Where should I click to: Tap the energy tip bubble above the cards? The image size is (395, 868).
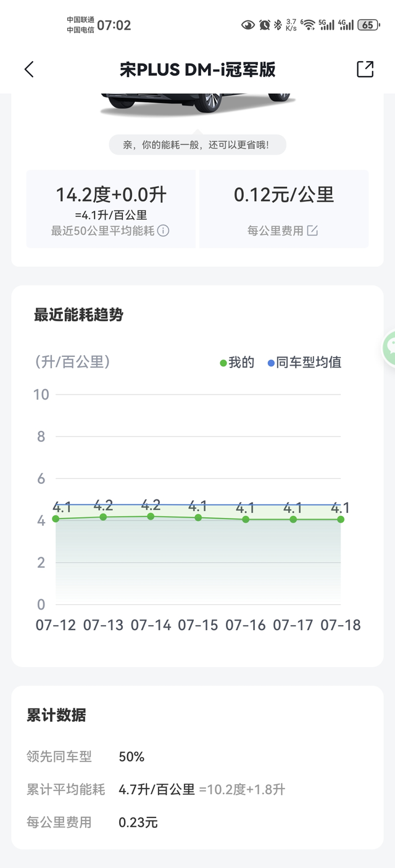[197, 144]
